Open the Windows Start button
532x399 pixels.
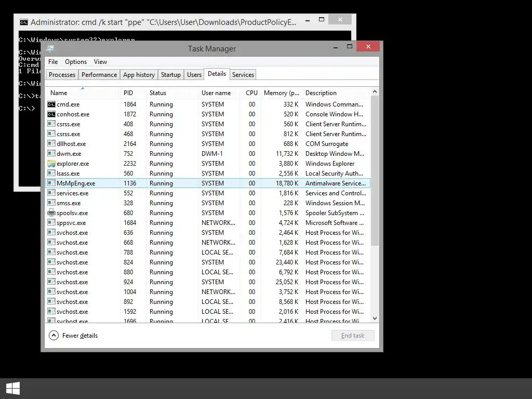coord(13,389)
